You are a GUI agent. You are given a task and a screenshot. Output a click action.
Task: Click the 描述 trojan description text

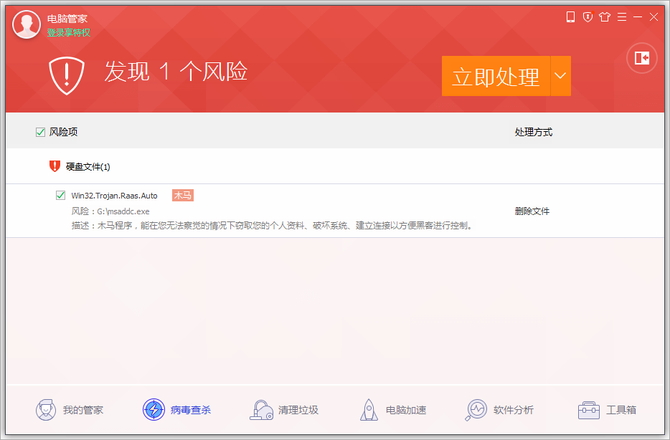(272, 226)
